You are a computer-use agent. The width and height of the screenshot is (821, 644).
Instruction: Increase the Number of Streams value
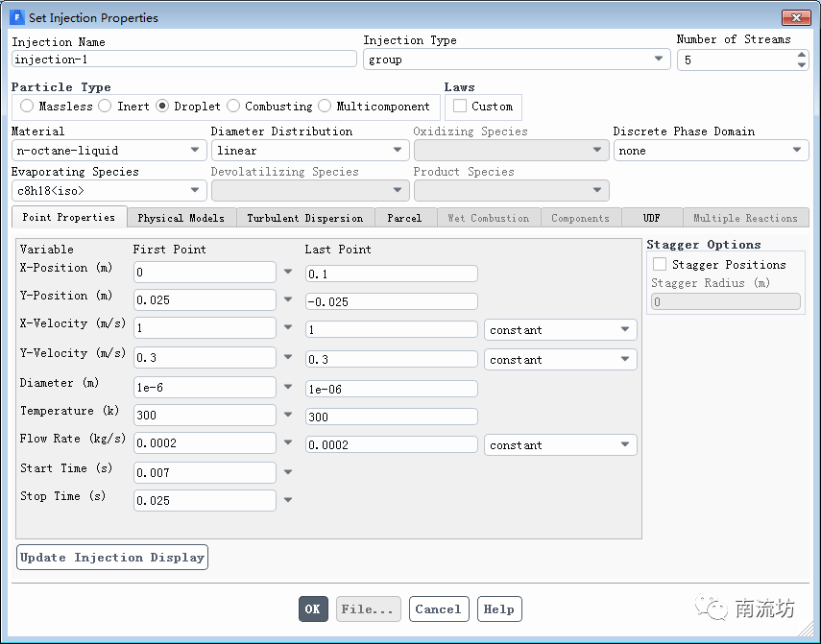802,55
